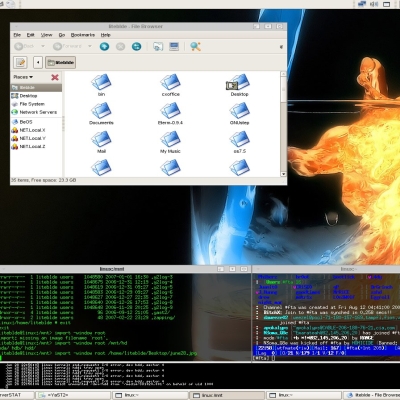Click the grayed Forward button
Viewport: 400px width, 400px height.
tap(67, 46)
